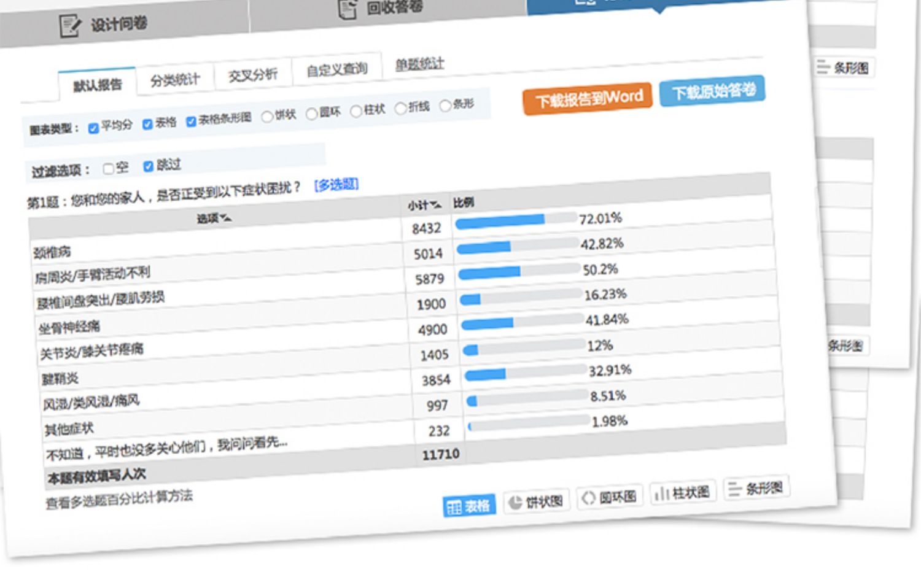Switch to 圆环图 donut chart view
The height and width of the screenshot is (588, 921).
[x=609, y=497]
